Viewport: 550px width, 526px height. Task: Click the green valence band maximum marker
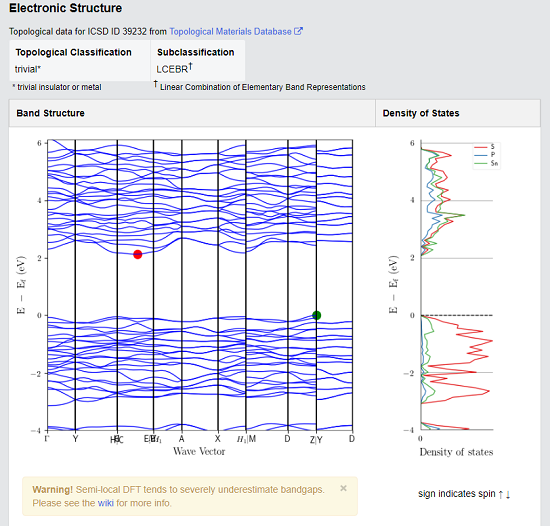coord(316,315)
